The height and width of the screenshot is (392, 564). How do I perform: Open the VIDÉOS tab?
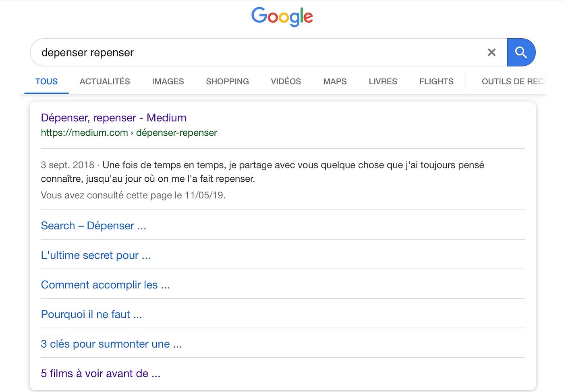pos(286,81)
